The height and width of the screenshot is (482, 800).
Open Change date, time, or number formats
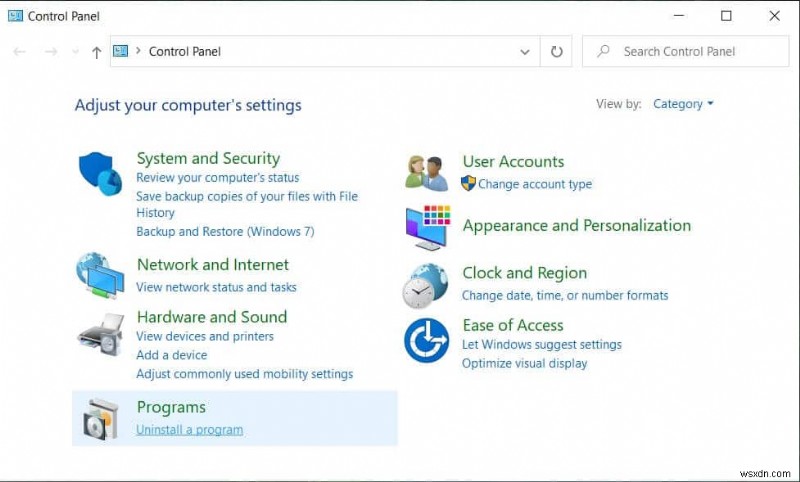pyautogui.click(x=564, y=295)
